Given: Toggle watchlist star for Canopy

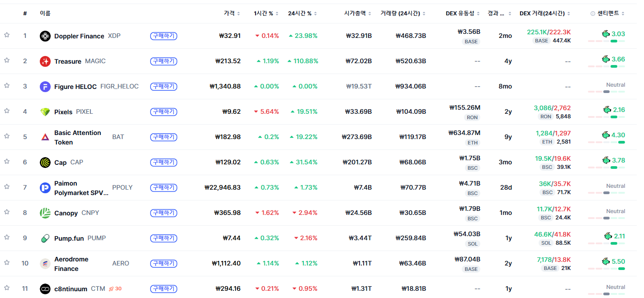Looking at the screenshot, I should click(7, 212).
